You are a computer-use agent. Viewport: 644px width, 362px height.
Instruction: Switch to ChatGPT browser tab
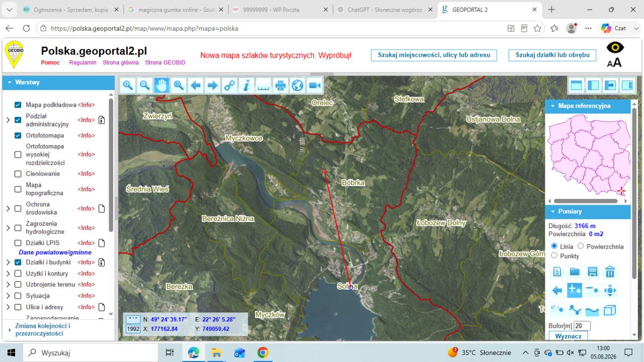(384, 10)
